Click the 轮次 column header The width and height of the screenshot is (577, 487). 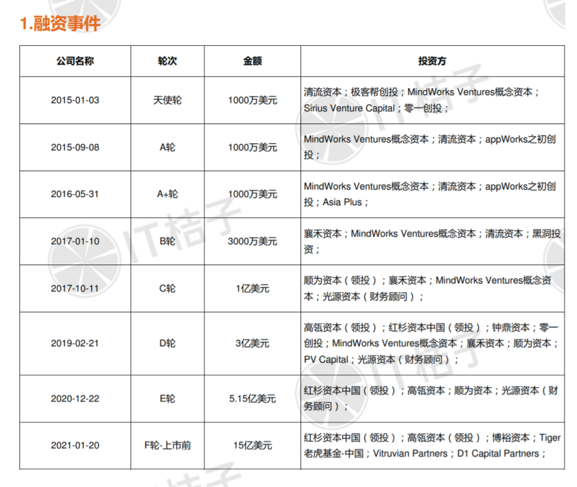tap(167, 61)
